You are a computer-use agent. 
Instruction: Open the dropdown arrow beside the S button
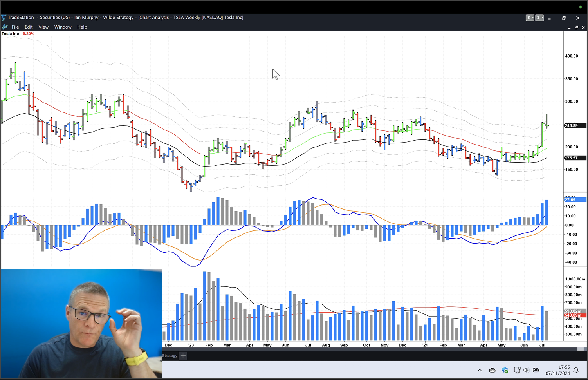(533, 18)
